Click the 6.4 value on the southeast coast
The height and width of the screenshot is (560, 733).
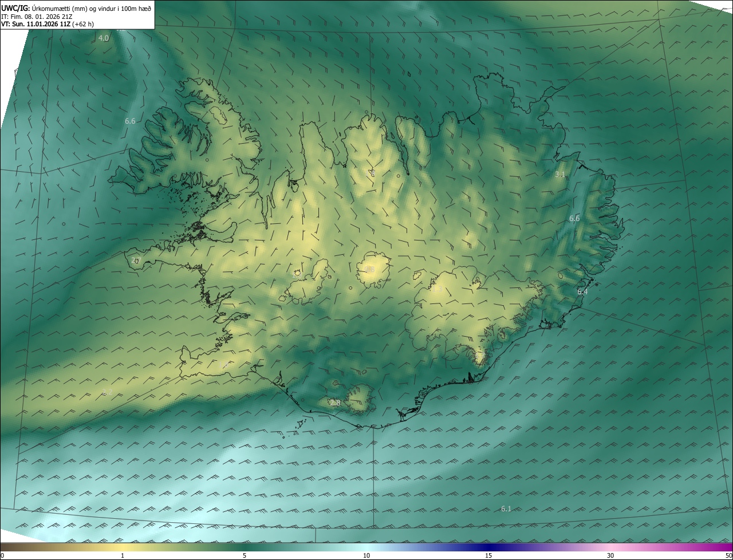point(582,291)
